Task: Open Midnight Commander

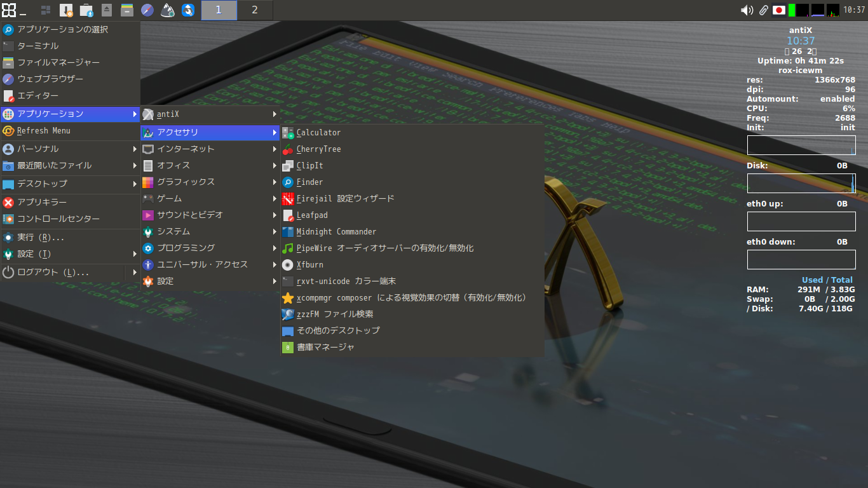Action: pos(412,232)
